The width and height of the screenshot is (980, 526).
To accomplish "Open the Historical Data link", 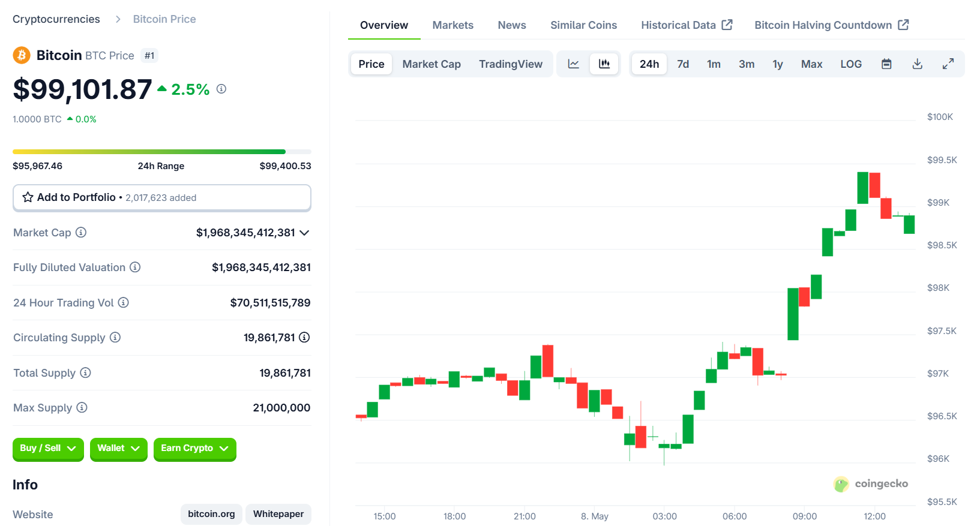I will 687,25.
